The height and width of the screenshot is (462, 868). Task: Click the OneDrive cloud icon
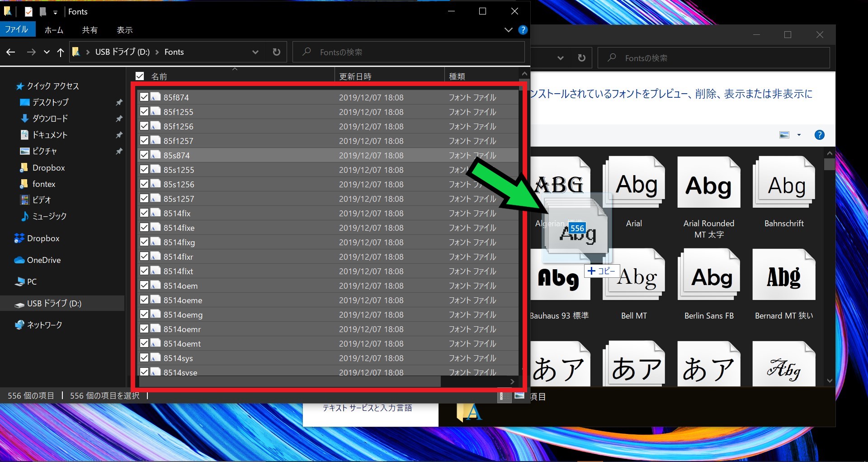(x=19, y=260)
